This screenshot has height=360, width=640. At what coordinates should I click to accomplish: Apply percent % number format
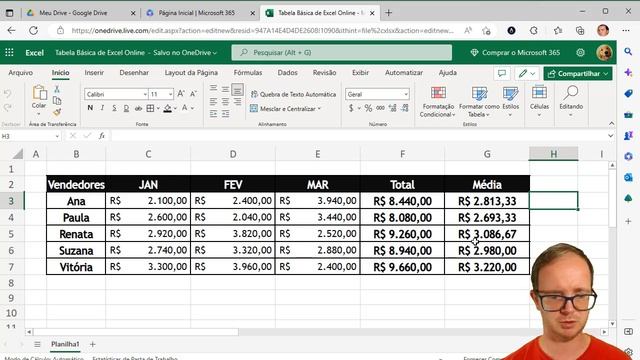368,108
